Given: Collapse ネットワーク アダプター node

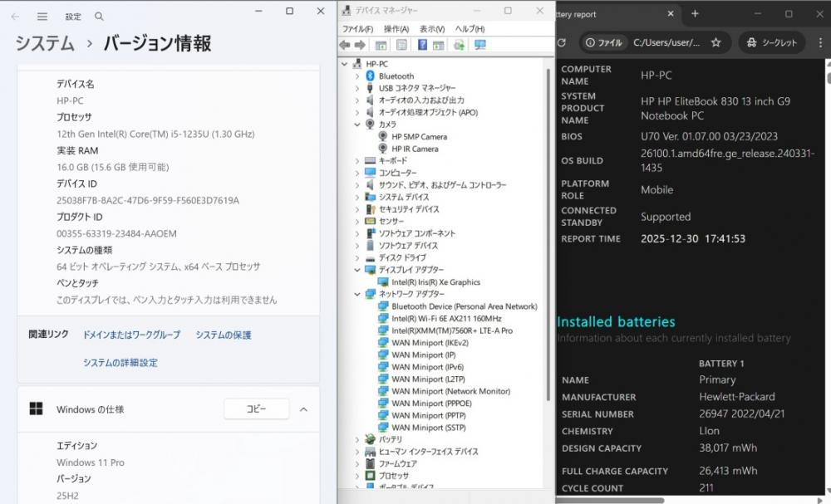Looking at the screenshot, I should click(357, 295).
